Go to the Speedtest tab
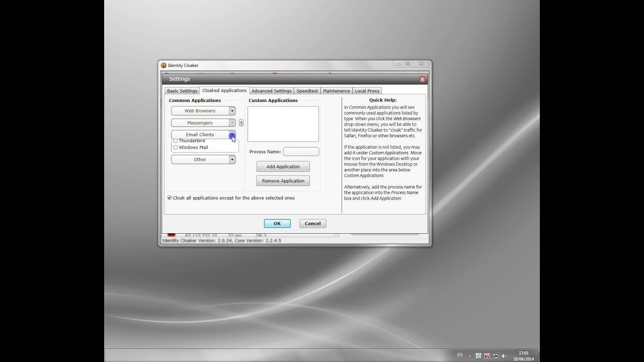This screenshot has height=362, width=644. pos(307,91)
